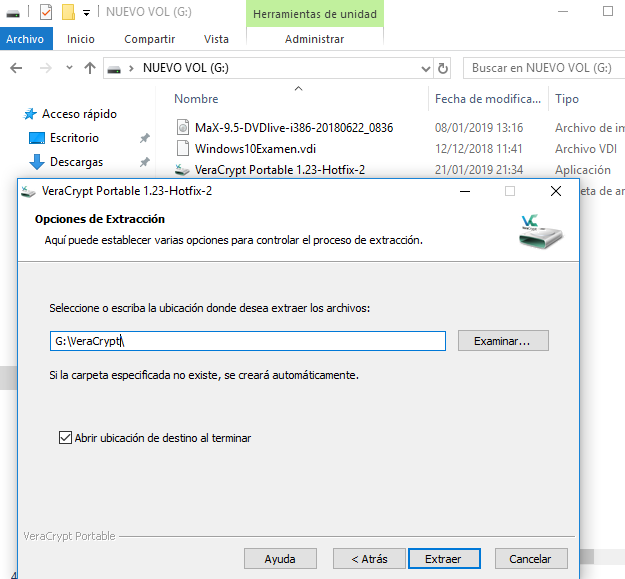Screen dimensions: 625x579
Task: Click the VeraCrypt Portable application icon
Action: pos(182,170)
